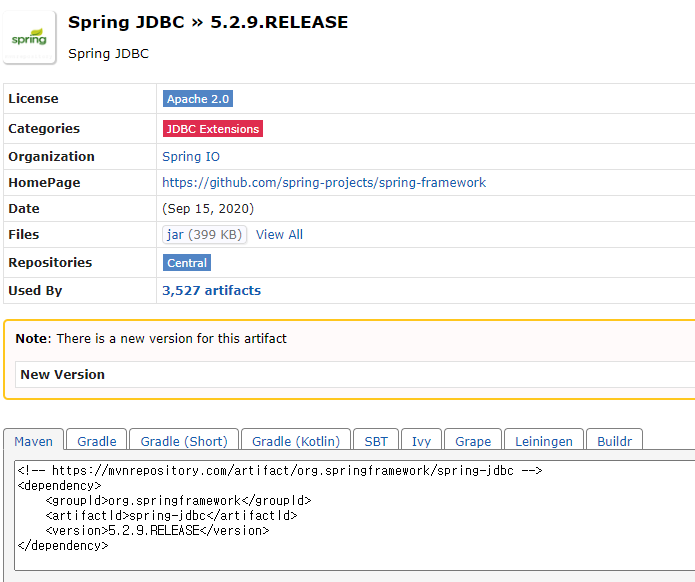695x582 pixels.
Task: Switch to the Gradle (Kotlin) tab
Action: pos(296,441)
